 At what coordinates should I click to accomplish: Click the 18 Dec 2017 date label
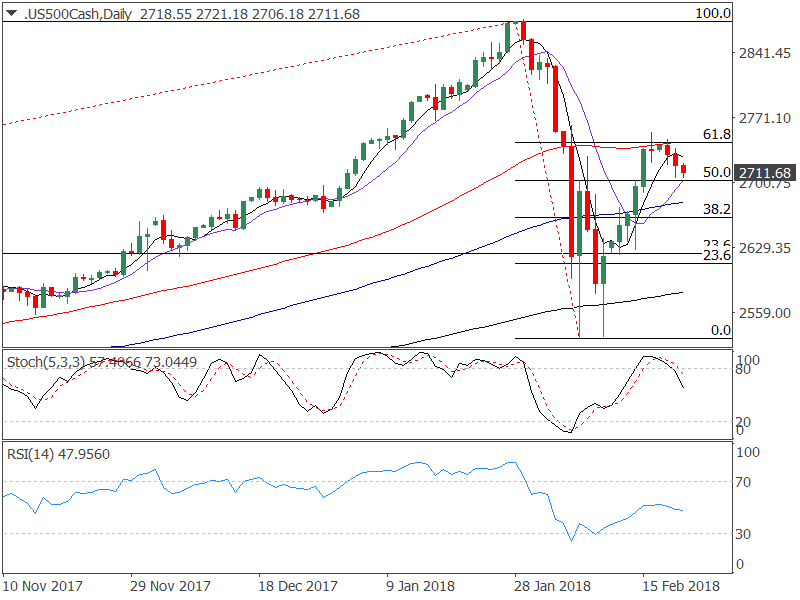pyautogui.click(x=298, y=586)
